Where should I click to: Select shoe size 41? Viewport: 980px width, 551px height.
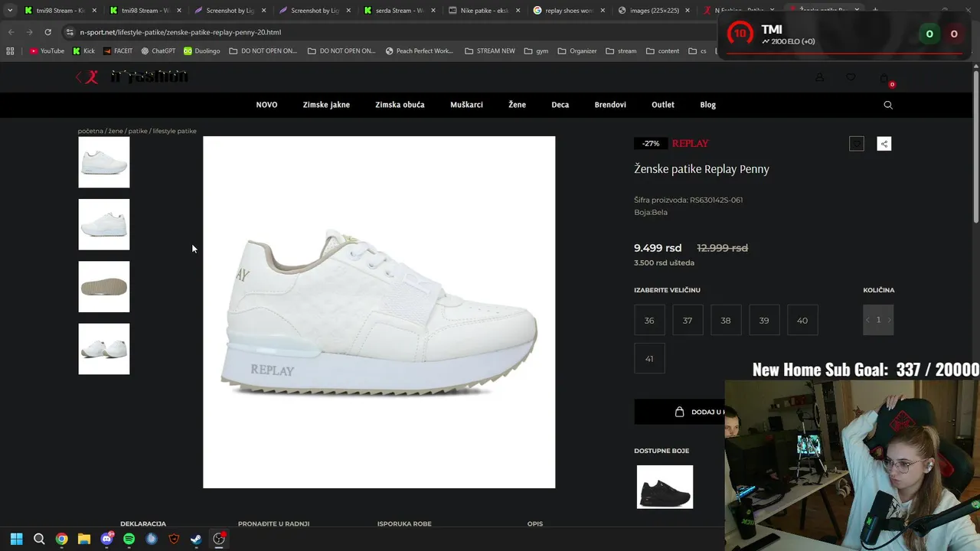pyautogui.click(x=649, y=358)
